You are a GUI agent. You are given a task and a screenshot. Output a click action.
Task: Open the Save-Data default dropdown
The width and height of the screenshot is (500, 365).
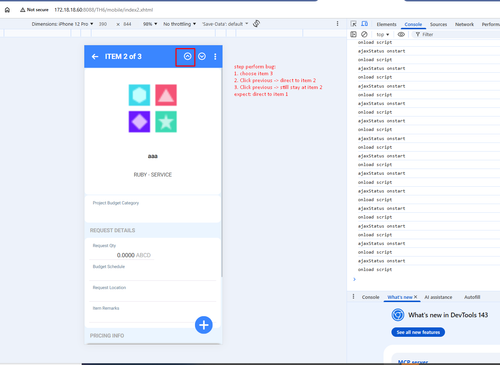point(225,24)
